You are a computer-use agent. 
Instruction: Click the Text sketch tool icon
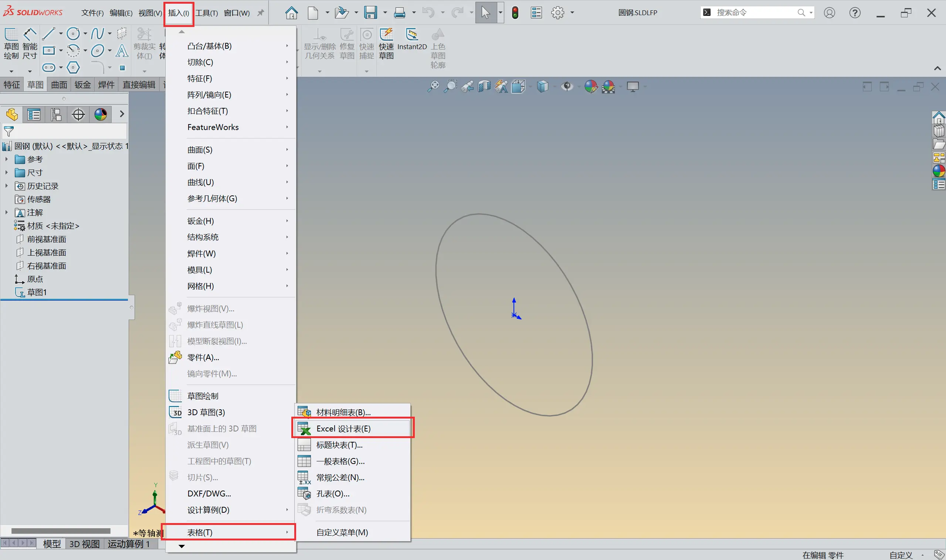[x=122, y=51]
